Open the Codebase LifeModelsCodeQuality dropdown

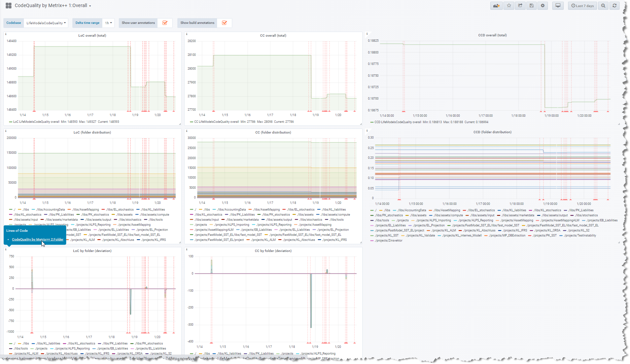[x=46, y=23]
